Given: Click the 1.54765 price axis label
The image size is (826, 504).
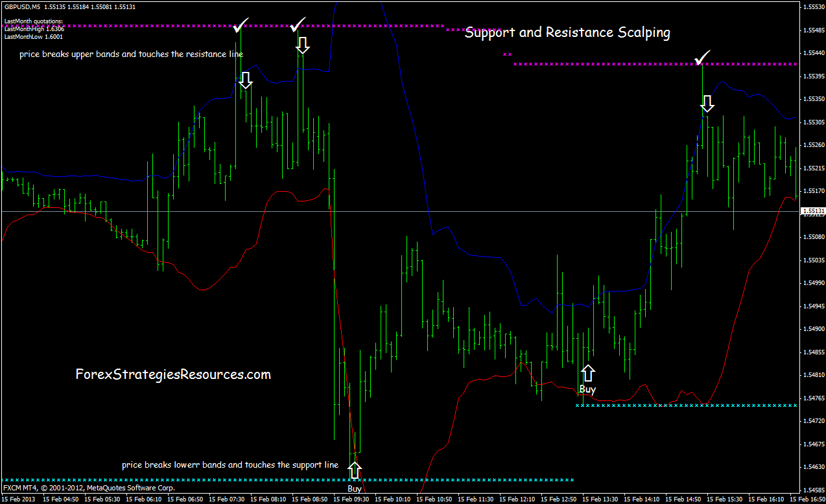Looking at the screenshot, I should (813, 398).
